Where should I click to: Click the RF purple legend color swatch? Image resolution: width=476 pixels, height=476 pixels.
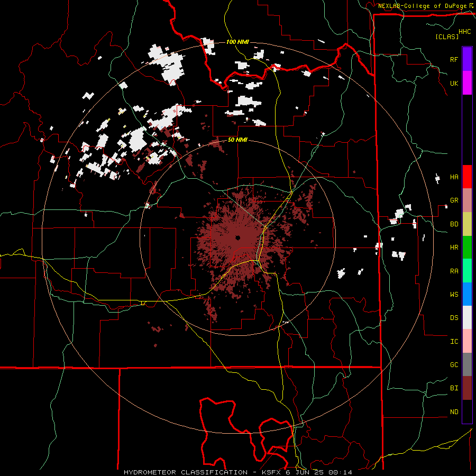(467, 59)
